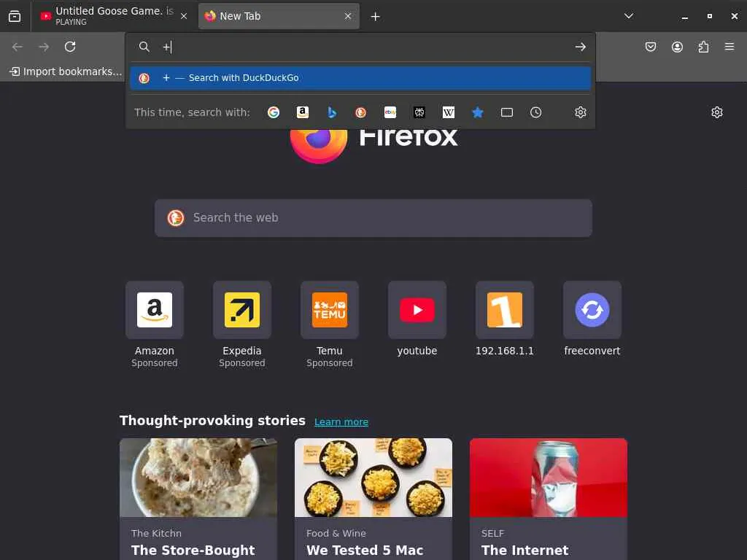Open the hamburger application menu

729,47
